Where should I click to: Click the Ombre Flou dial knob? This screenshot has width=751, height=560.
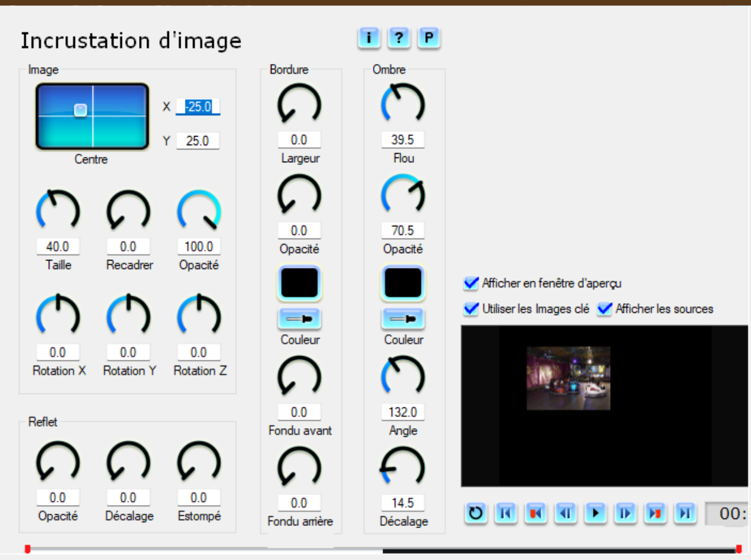[x=403, y=104]
